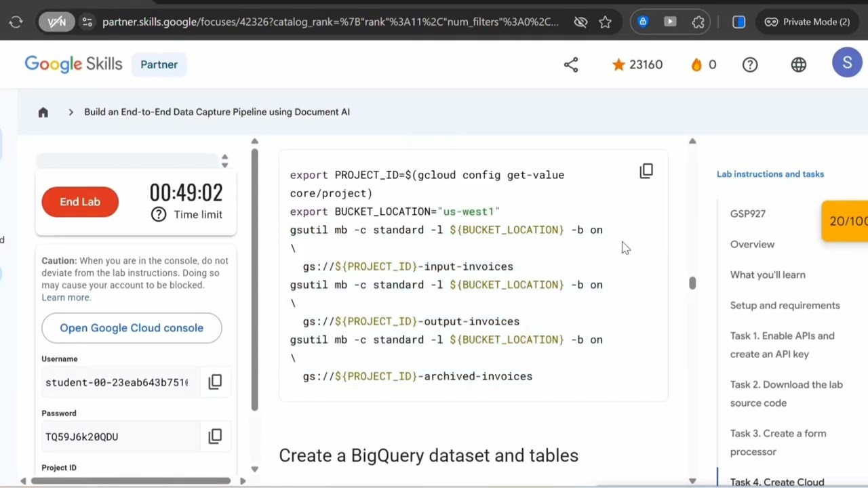Go to home via breadcrumb house icon
This screenshot has width=868, height=488.
coord(43,112)
